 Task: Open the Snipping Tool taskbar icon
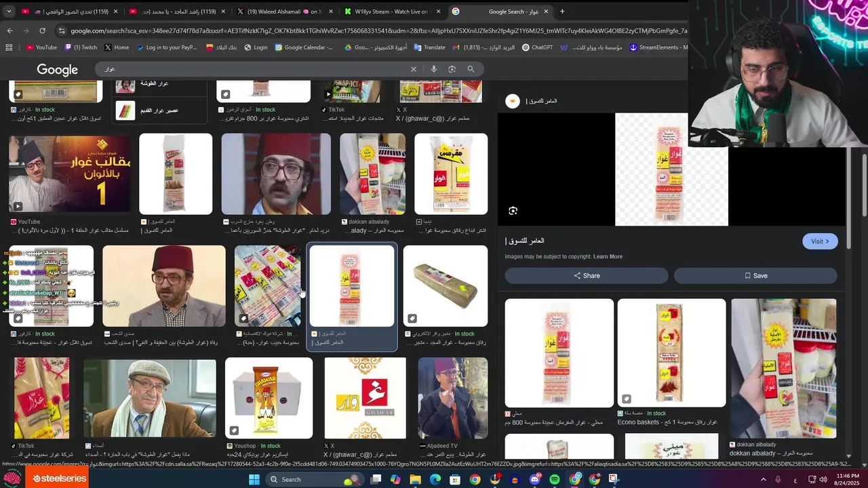point(614,479)
